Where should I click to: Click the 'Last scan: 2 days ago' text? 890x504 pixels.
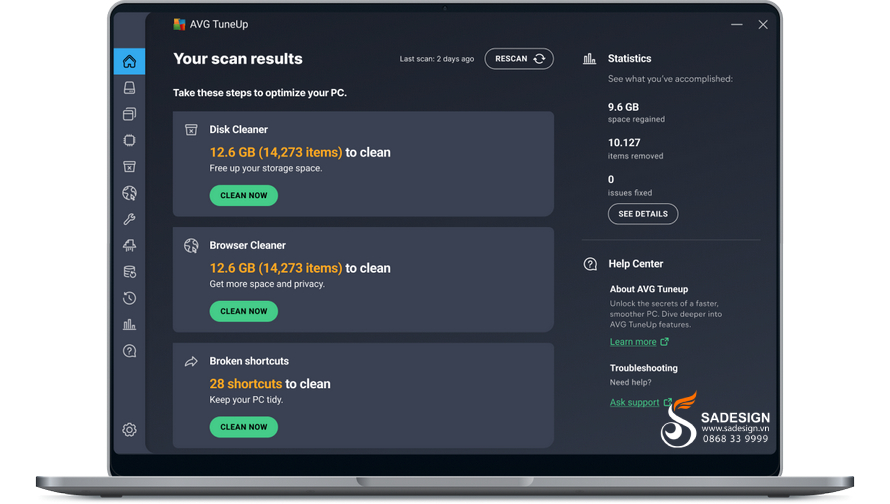[x=436, y=59]
